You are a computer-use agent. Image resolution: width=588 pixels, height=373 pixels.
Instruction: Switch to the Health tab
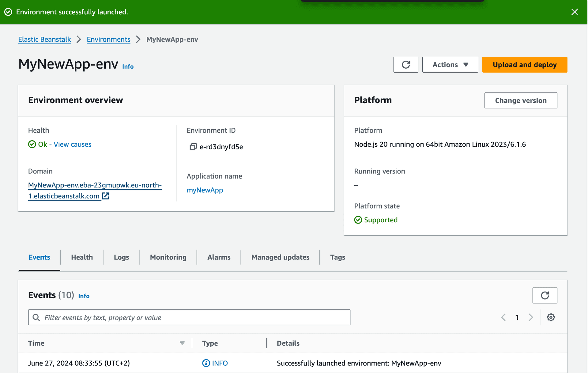click(82, 257)
